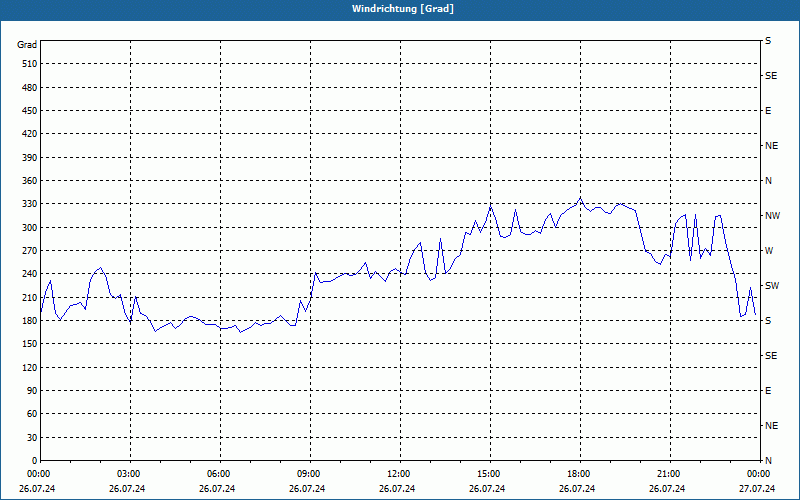Viewport: 800px width, 500px height.
Task: Click the 18:00 time axis label
Action: click(580, 474)
